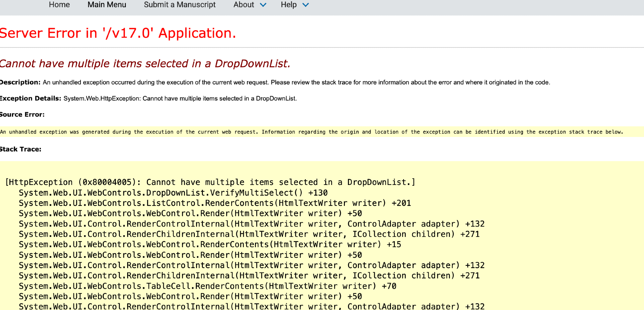Click the DropDownList.VerifyMultiSelect() stack line
Viewport: 644px width, 310px height.
pyautogui.click(x=173, y=193)
